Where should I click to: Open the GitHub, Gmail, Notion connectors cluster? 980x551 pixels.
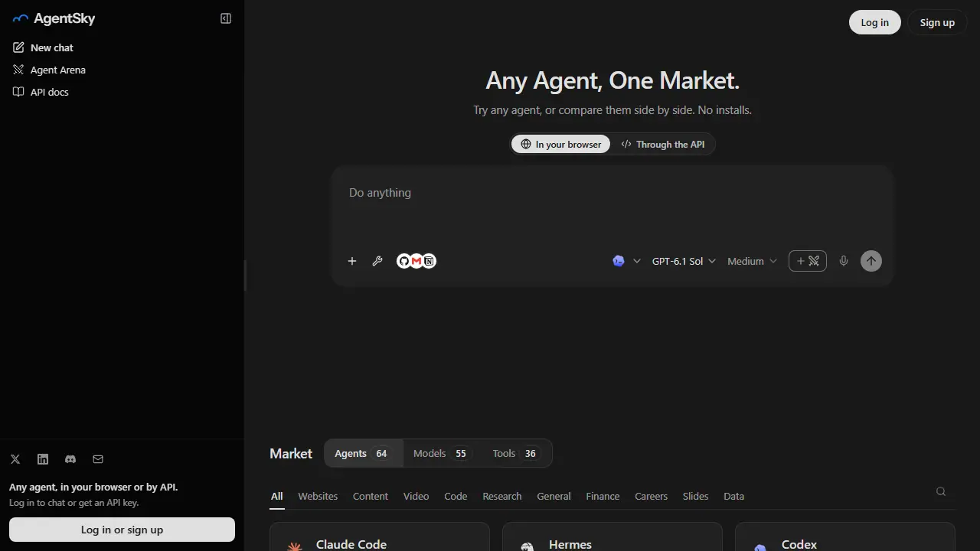pos(416,261)
